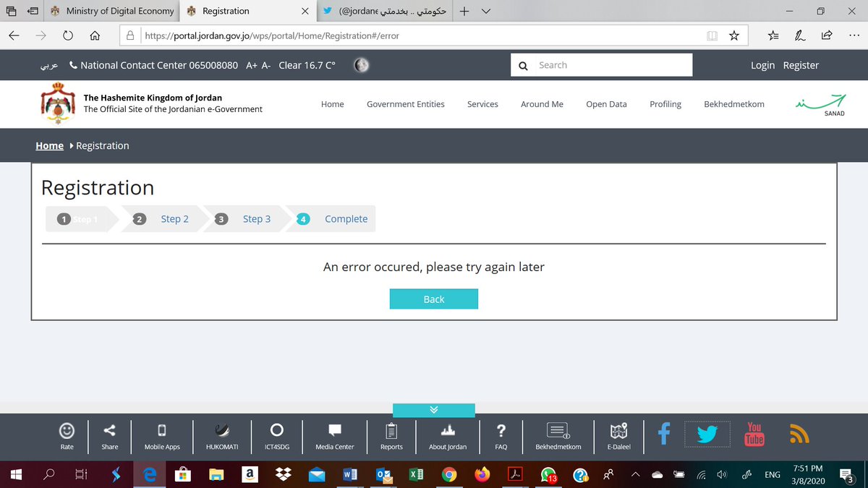Image resolution: width=868 pixels, height=488 pixels.
Task: Go back to previous browser page
Action: pyautogui.click(x=14, y=35)
